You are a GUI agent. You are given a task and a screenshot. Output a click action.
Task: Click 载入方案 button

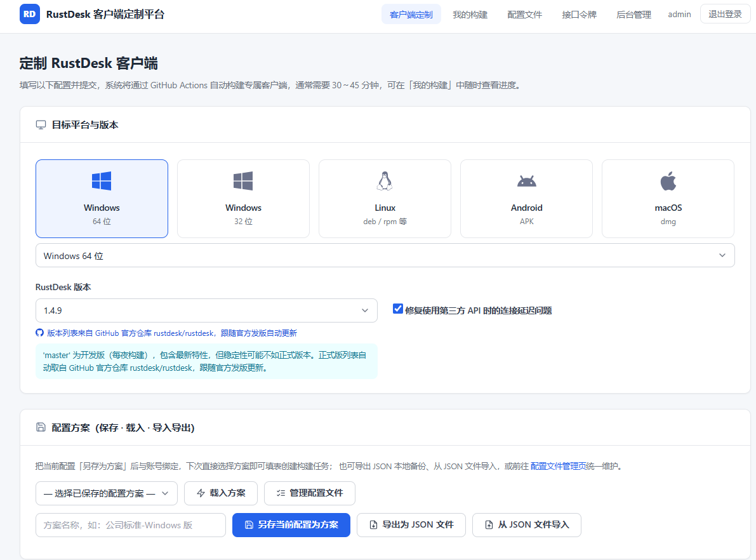[221, 493]
